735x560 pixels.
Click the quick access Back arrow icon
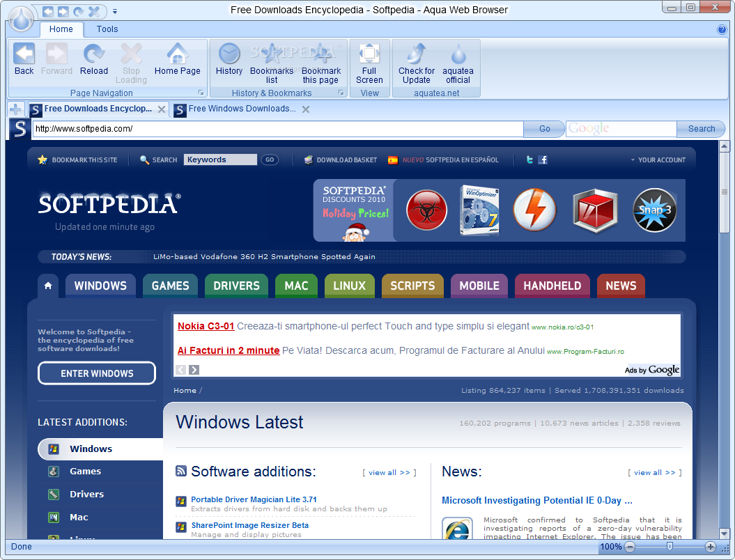point(48,10)
